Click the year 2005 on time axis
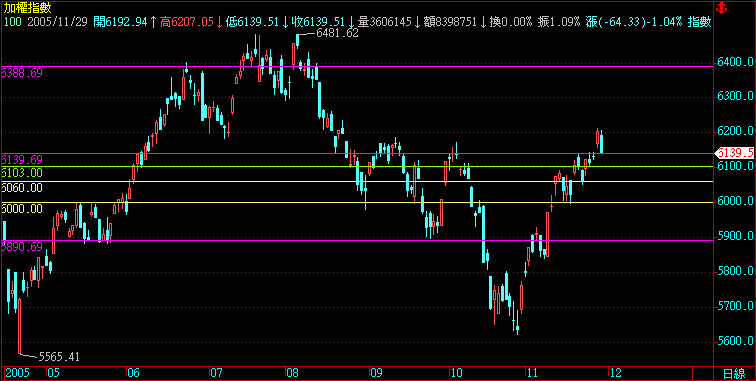756x381 pixels. pos(17,373)
